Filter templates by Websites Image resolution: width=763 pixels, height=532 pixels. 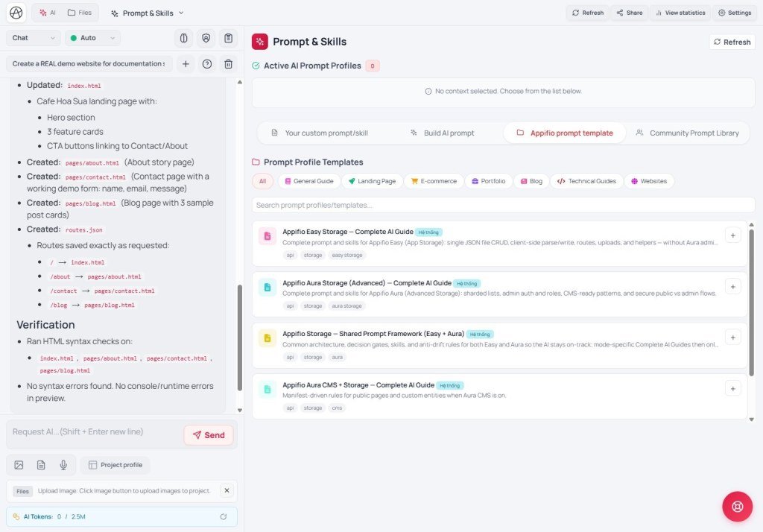click(649, 181)
